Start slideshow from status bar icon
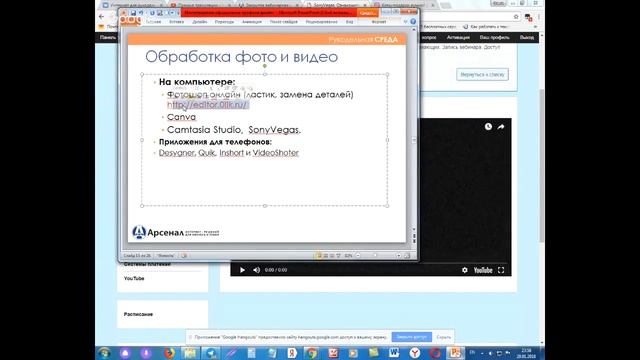Screen dimensions: 640x360 pos(338,256)
